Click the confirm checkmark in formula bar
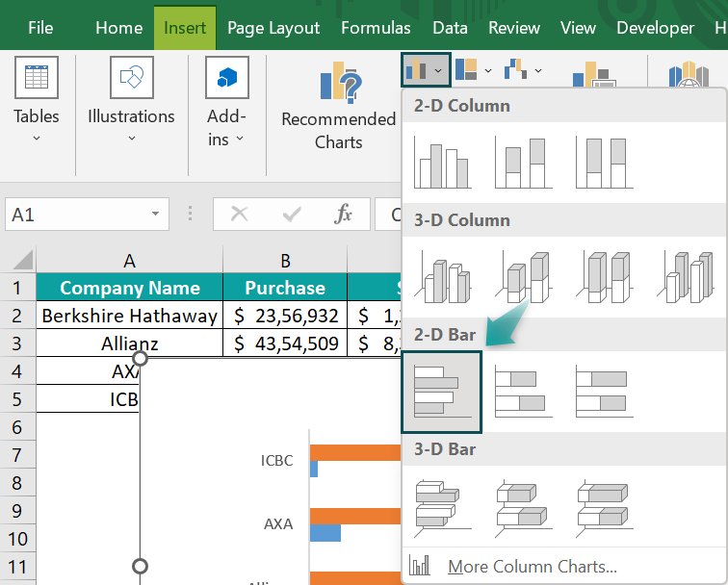 coord(292,215)
